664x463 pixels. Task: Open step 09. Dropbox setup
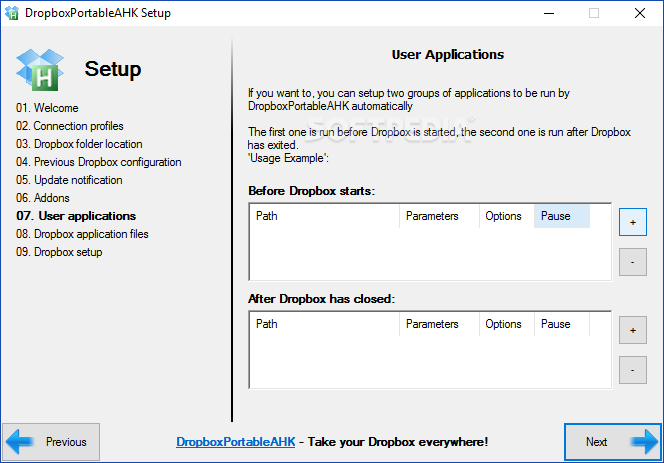coord(59,252)
